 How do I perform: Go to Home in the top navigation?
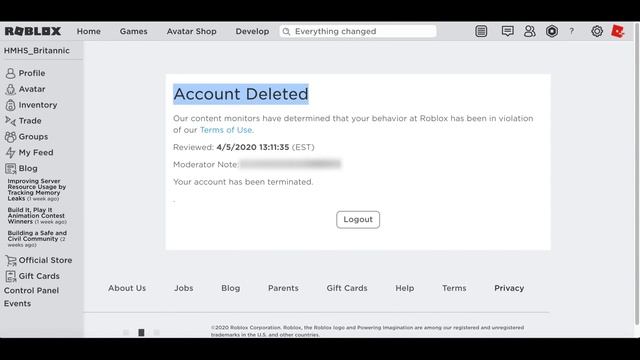click(x=89, y=31)
